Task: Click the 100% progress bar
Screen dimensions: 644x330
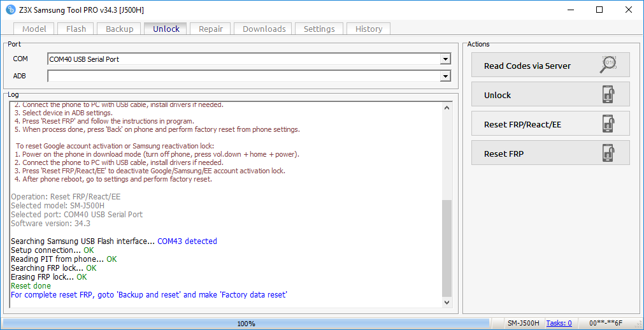Action: tap(246, 323)
